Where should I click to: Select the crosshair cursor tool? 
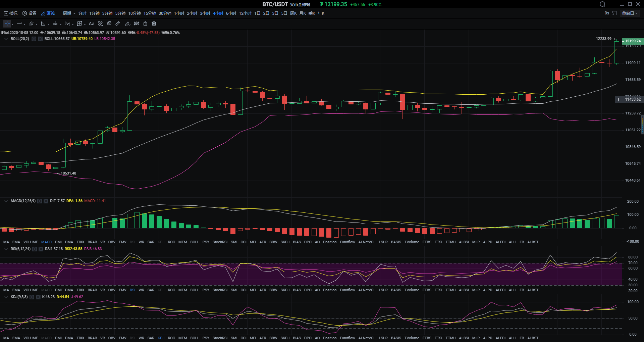point(7,24)
